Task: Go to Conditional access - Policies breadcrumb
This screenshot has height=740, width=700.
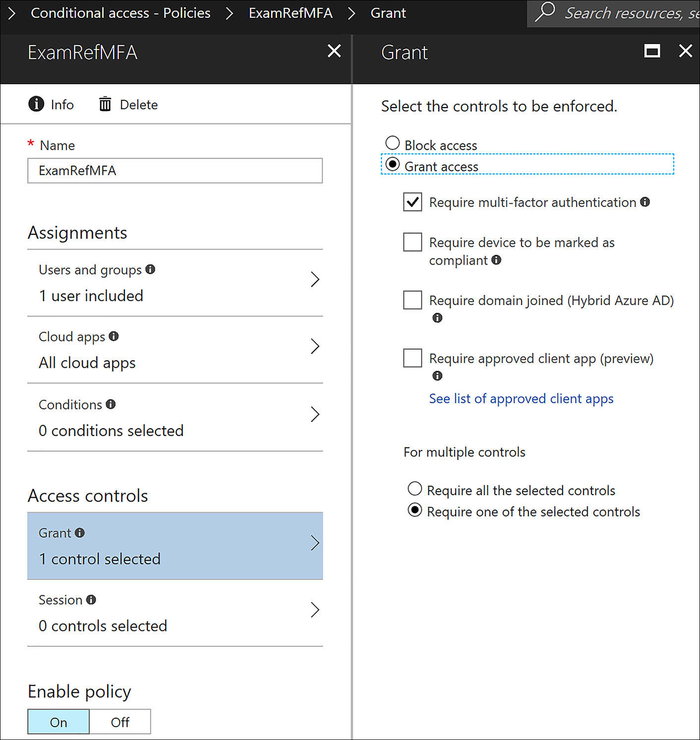Action: pyautogui.click(x=120, y=13)
